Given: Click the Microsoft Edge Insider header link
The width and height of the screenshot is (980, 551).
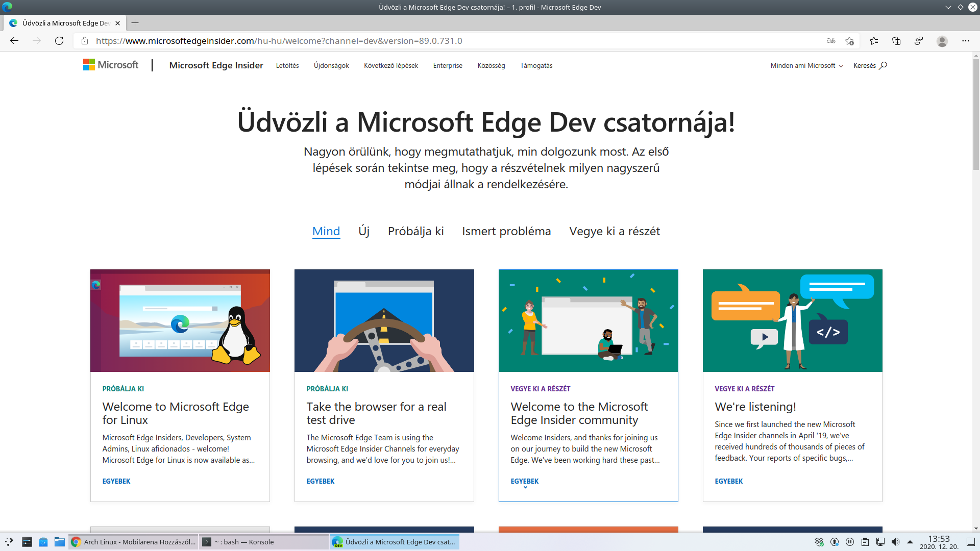Looking at the screenshot, I should click(216, 65).
